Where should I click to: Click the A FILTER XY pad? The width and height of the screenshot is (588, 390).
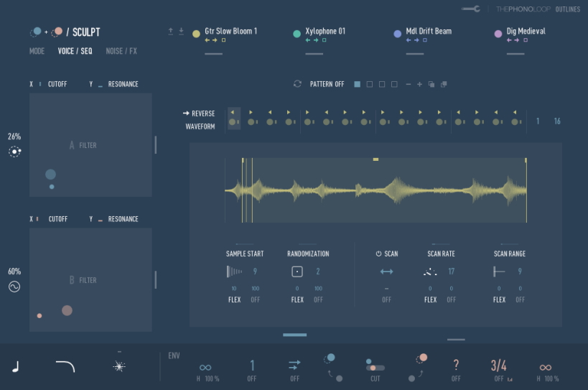(x=90, y=145)
